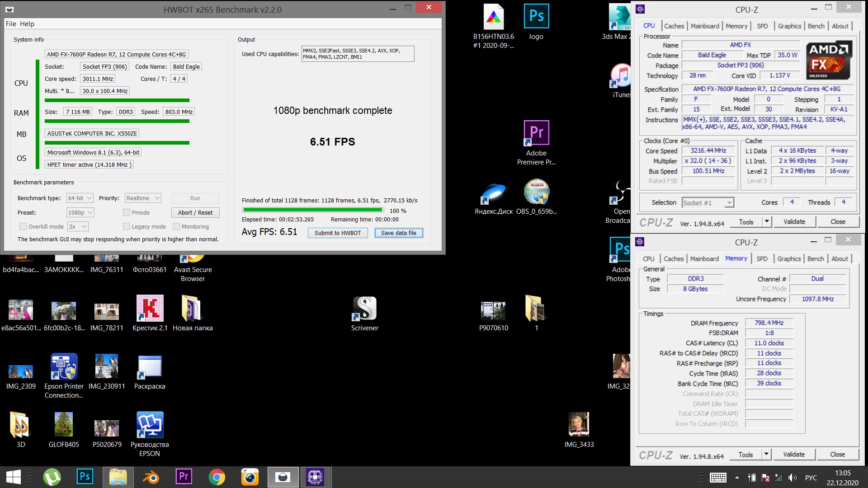The image size is (868, 488).
Task: Open the B156HTN03.6 file icon
Action: [x=493, y=26]
